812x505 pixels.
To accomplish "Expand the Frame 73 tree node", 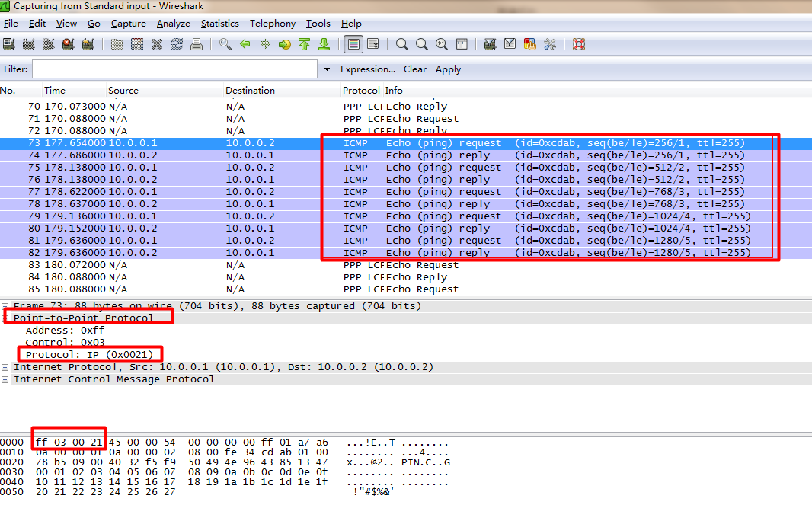I will tap(5, 306).
